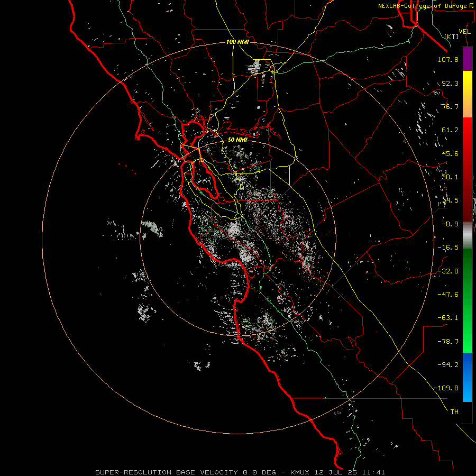The height and width of the screenshot is (476, 476).
Task: Click the 14.5 velocity scale value
Action: coord(450,200)
